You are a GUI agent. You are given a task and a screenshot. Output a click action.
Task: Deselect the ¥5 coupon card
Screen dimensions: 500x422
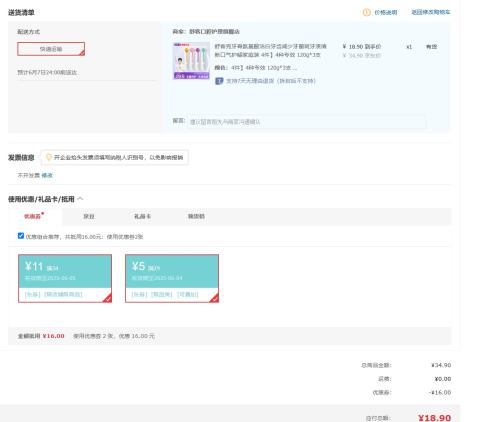click(172, 278)
